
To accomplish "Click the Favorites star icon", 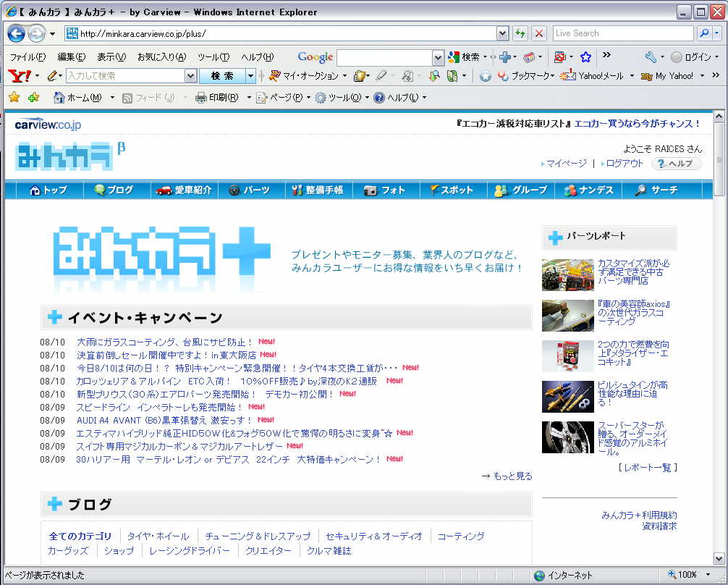I will click(14, 97).
